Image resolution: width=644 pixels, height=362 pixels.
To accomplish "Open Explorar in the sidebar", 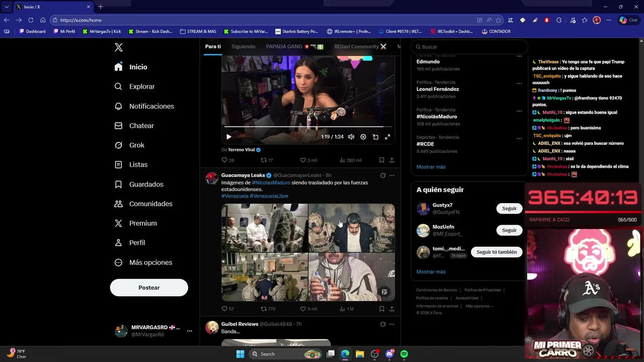I will coord(135,86).
